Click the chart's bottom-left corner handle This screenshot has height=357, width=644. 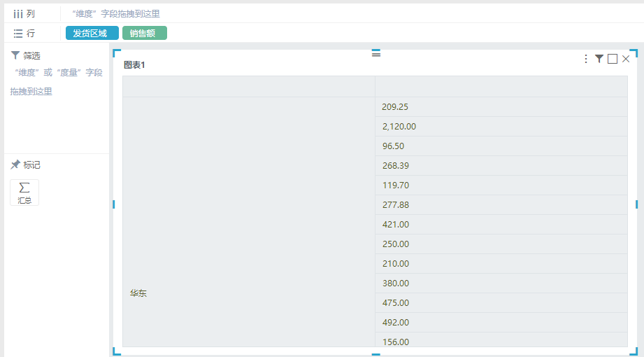[x=117, y=351]
